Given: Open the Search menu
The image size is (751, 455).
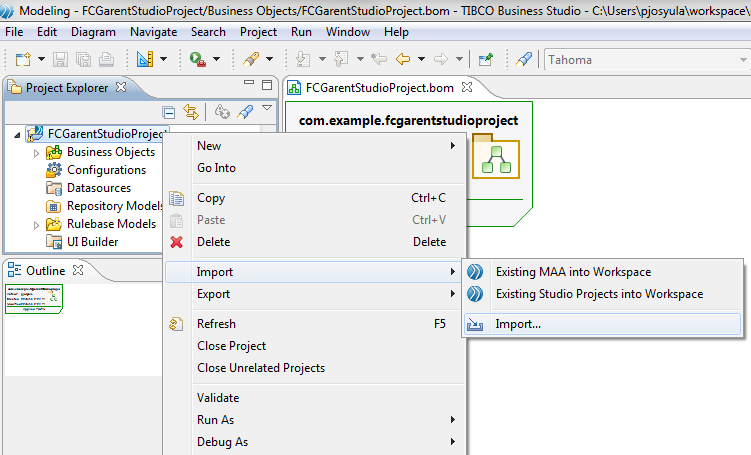Looking at the screenshot, I should (x=208, y=32).
